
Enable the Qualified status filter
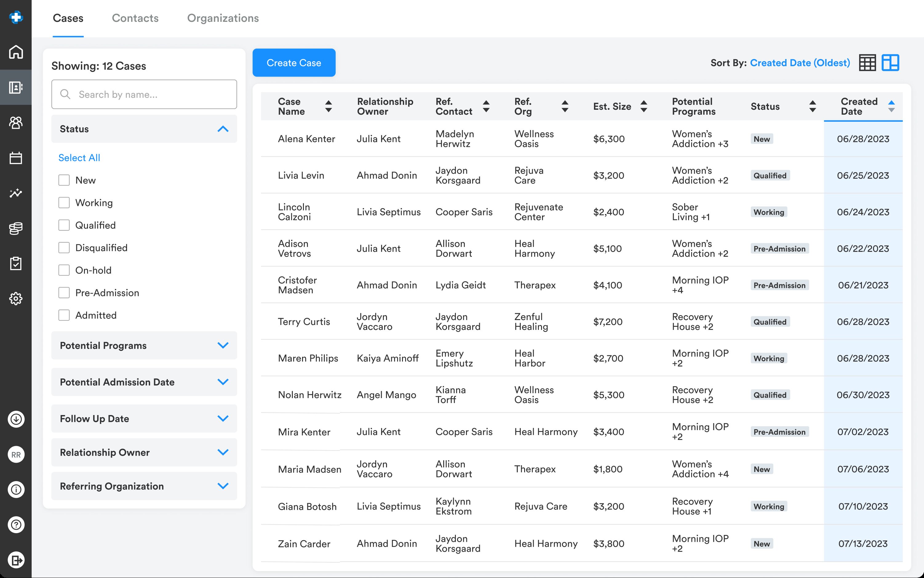pos(64,225)
